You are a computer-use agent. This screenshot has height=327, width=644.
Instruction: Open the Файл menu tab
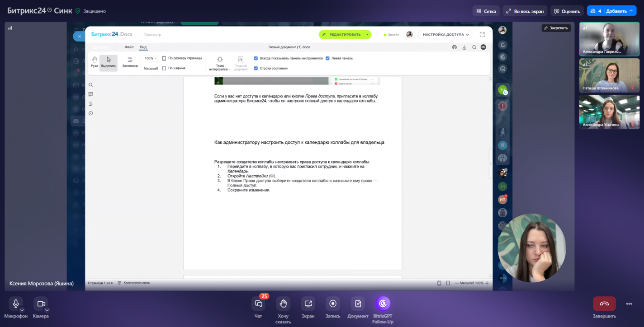click(129, 47)
